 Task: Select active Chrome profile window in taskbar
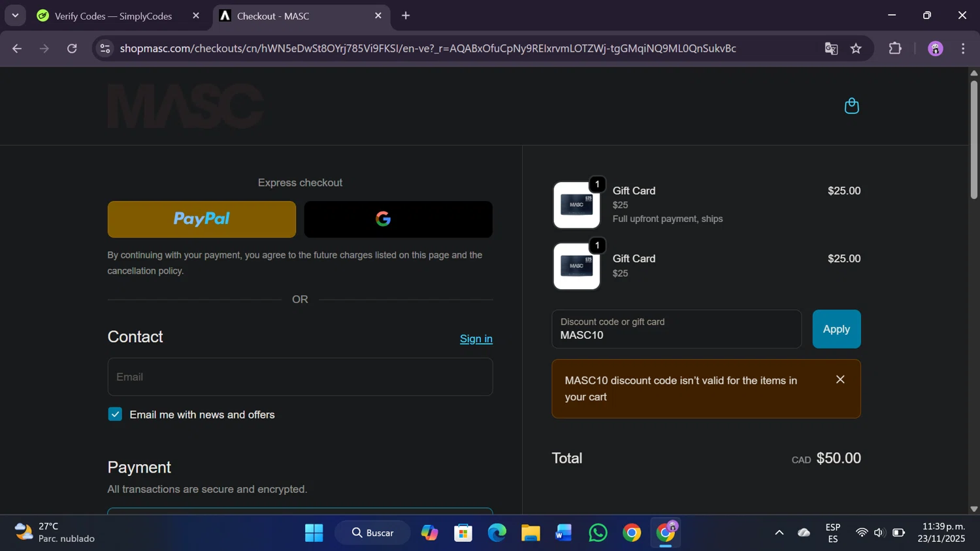[x=666, y=533]
